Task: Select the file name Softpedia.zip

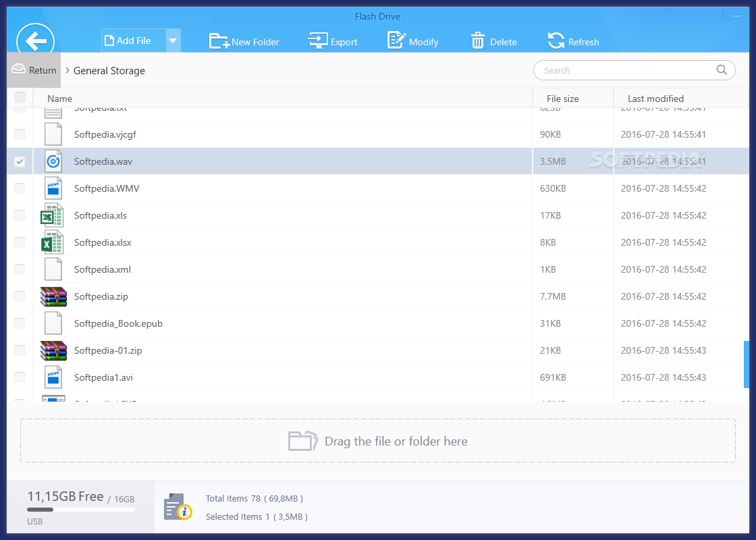Action: [101, 296]
